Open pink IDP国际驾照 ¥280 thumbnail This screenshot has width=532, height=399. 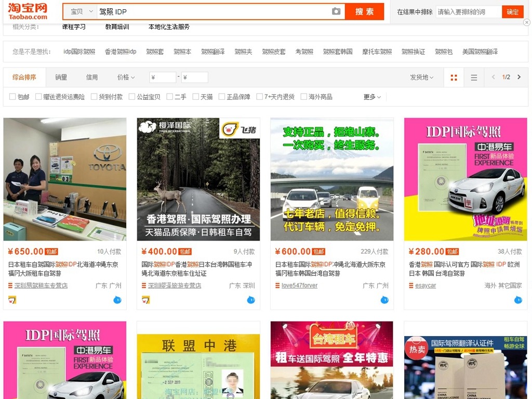click(465, 179)
